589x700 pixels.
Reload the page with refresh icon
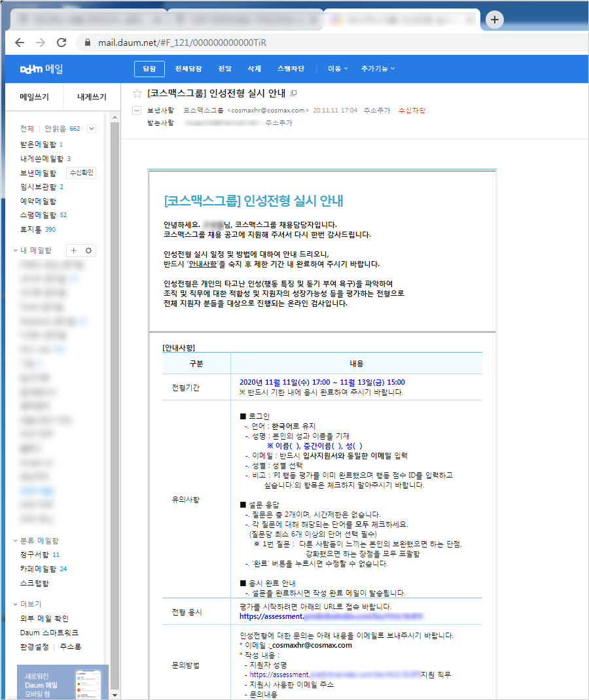click(x=62, y=43)
